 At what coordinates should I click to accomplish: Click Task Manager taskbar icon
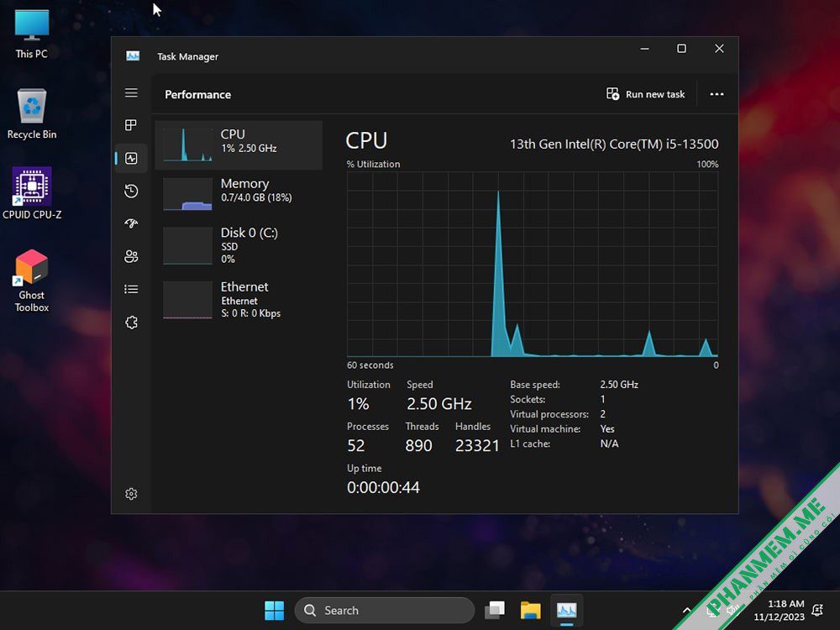[566, 610]
